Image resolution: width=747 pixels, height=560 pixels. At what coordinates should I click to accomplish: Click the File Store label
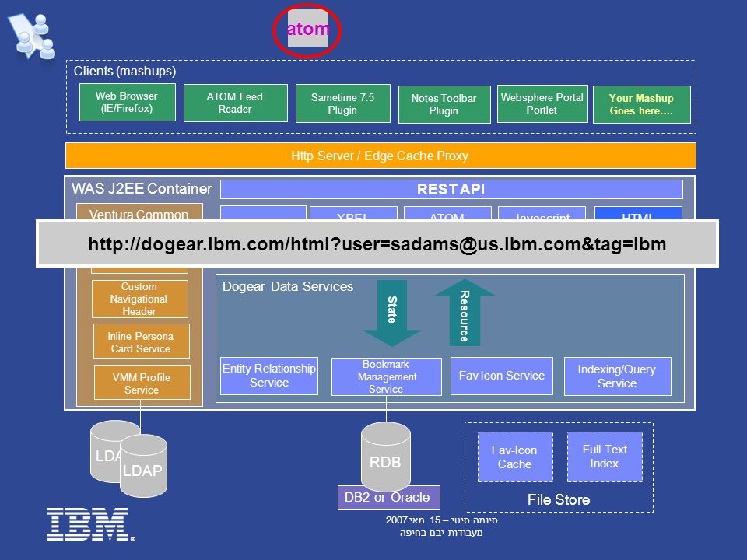coord(559,499)
